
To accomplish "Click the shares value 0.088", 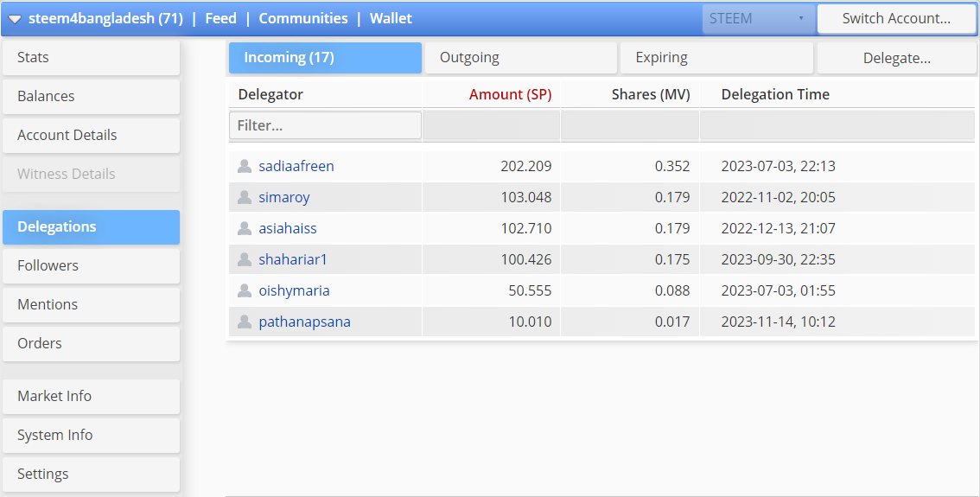I will pyautogui.click(x=672, y=290).
